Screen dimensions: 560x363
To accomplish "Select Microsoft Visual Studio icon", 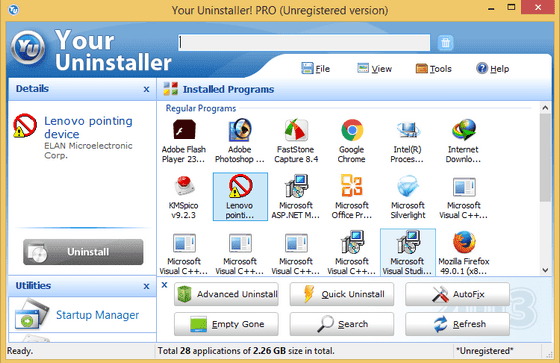I will click(x=408, y=242).
